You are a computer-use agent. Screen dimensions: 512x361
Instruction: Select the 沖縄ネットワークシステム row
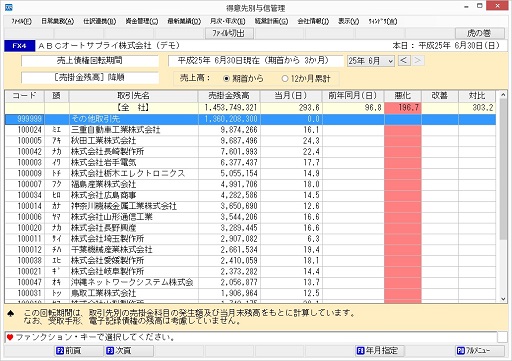pyautogui.click(x=250, y=282)
